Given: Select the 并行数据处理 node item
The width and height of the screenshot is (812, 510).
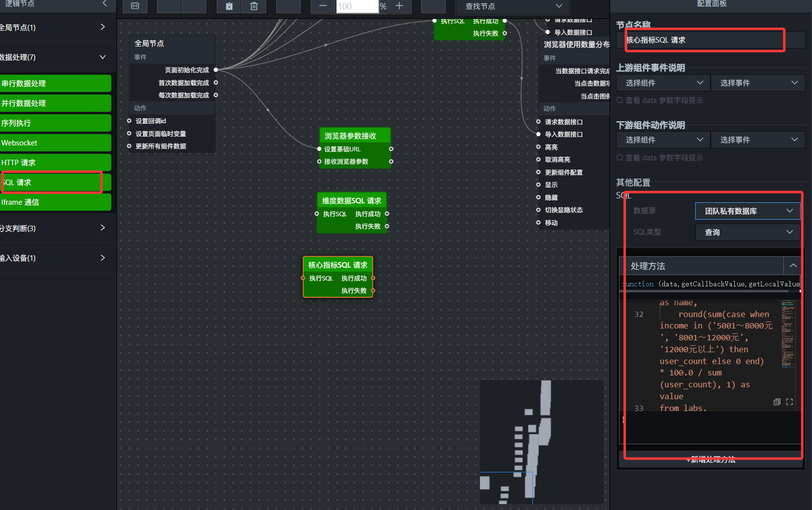Looking at the screenshot, I should click(x=55, y=103).
